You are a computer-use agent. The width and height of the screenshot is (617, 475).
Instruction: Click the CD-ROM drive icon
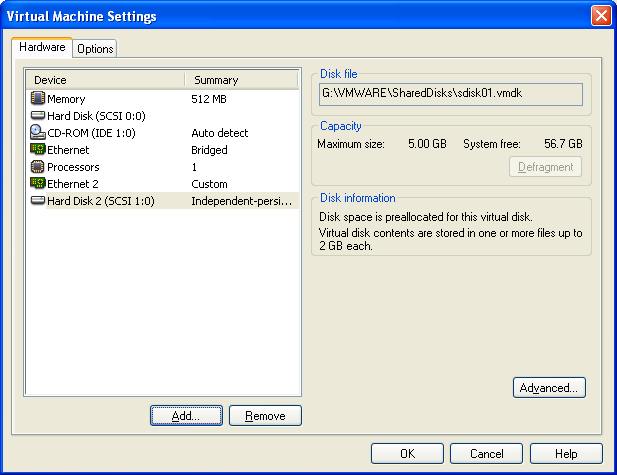(x=38, y=133)
